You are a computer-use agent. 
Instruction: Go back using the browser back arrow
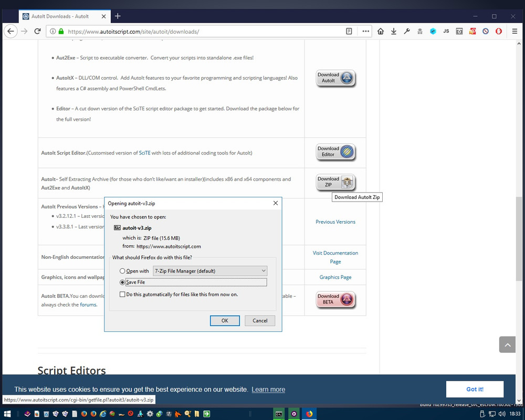click(10, 31)
